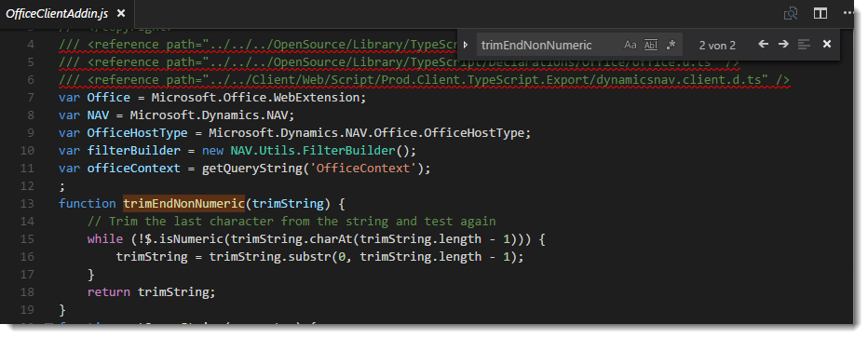Toggle Match Whole Word option in find
This screenshot has height=338, width=868.
651,45
